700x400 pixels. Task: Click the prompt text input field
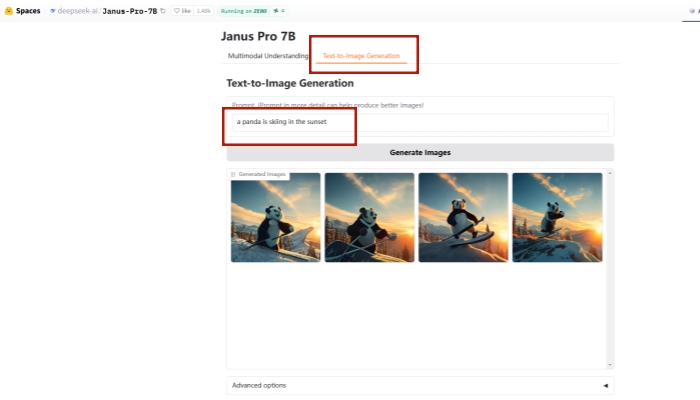pyautogui.click(x=419, y=122)
